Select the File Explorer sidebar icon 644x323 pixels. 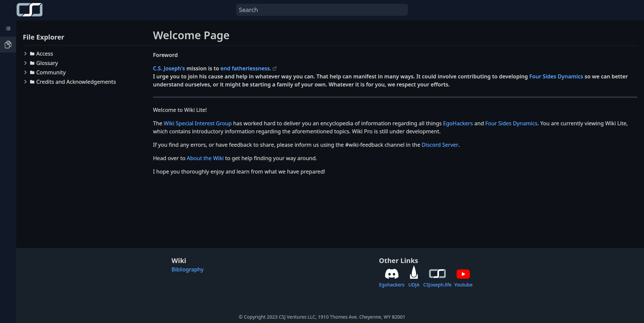point(8,45)
